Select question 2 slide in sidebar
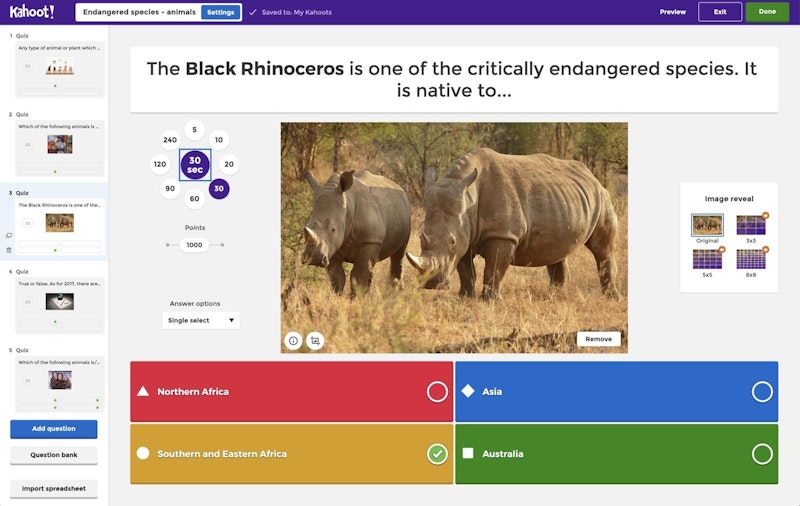 [60, 148]
